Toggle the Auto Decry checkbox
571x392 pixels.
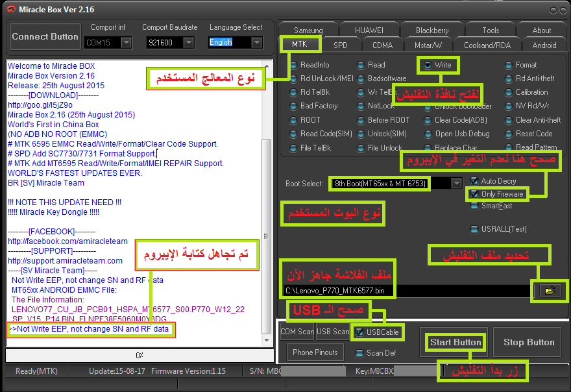coord(474,181)
